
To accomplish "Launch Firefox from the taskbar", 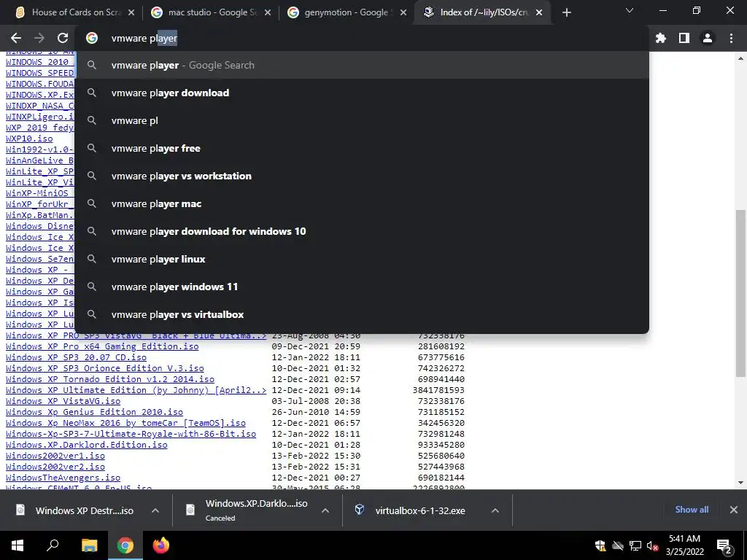I will tap(161, 545).
